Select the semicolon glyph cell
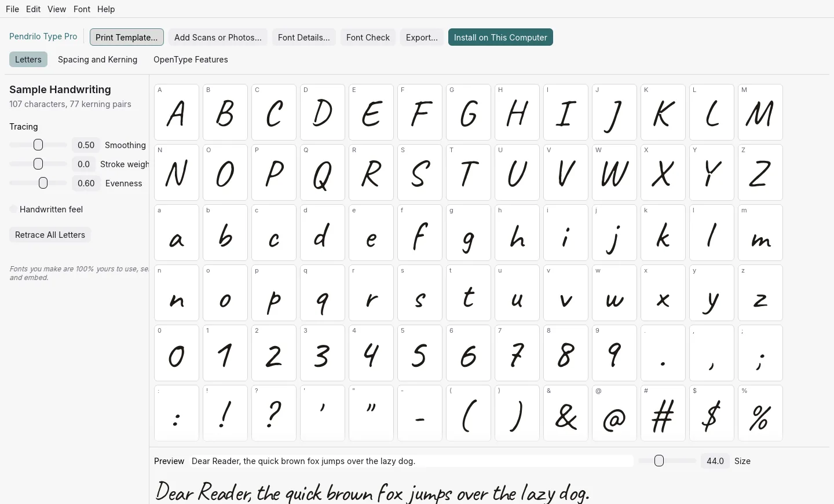This screenshot has height=504, width=834. 760,353
